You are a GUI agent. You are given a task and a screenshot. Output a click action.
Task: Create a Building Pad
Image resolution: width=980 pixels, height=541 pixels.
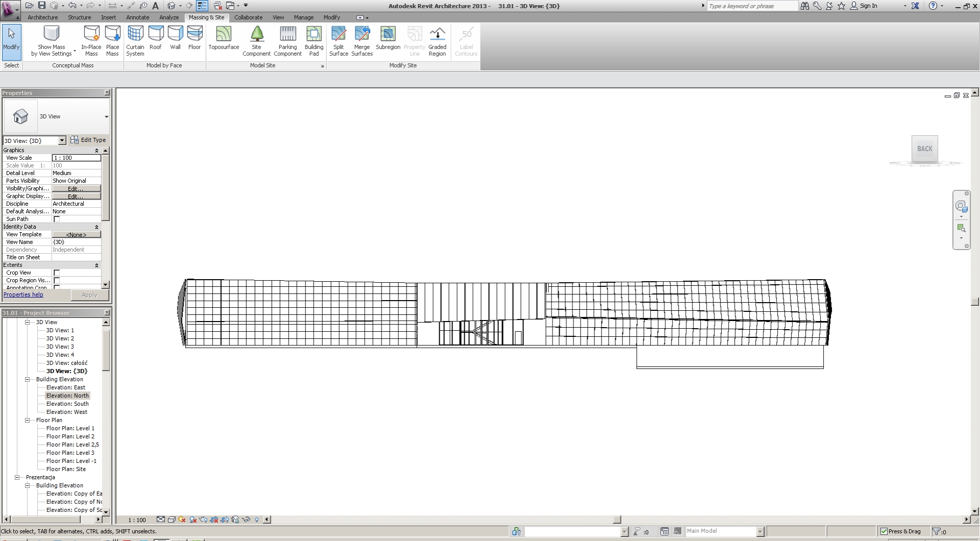[314, 40]
